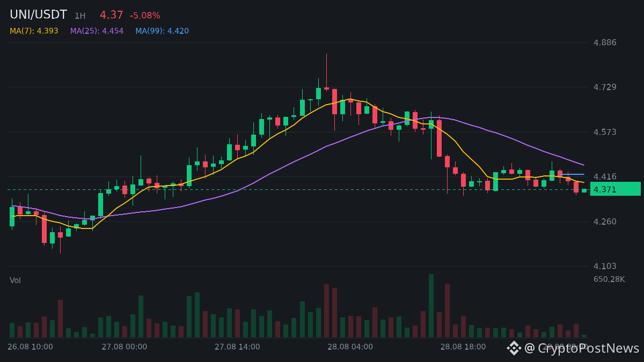The width and height of the screenshot is (644, 362).
Task: Click the 4.729 price axis label
Action: pyautogui.click(x=605, y=87)
